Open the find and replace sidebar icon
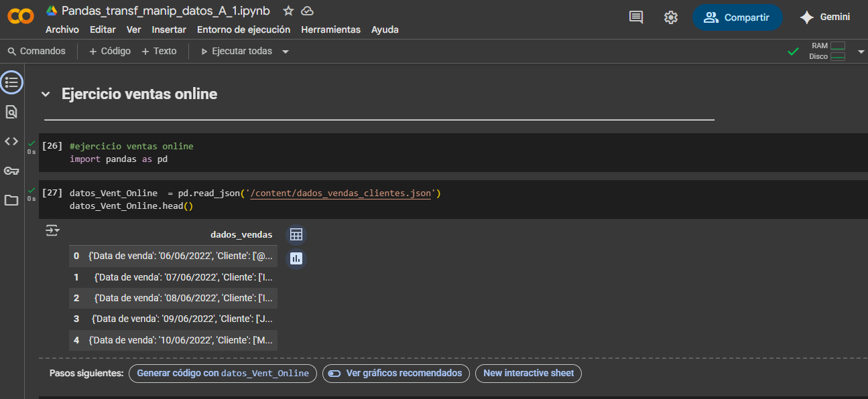 coord(11,112)
